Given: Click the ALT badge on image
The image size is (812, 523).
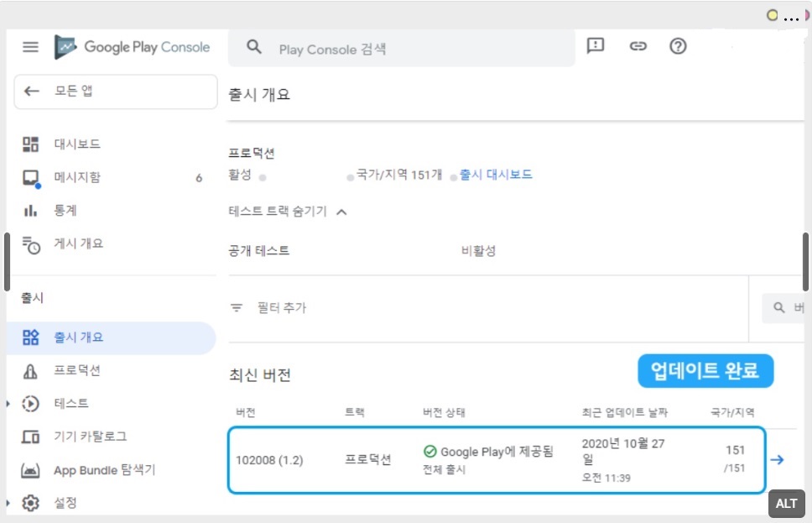Looking at the screenshot, I should point(786,504).
